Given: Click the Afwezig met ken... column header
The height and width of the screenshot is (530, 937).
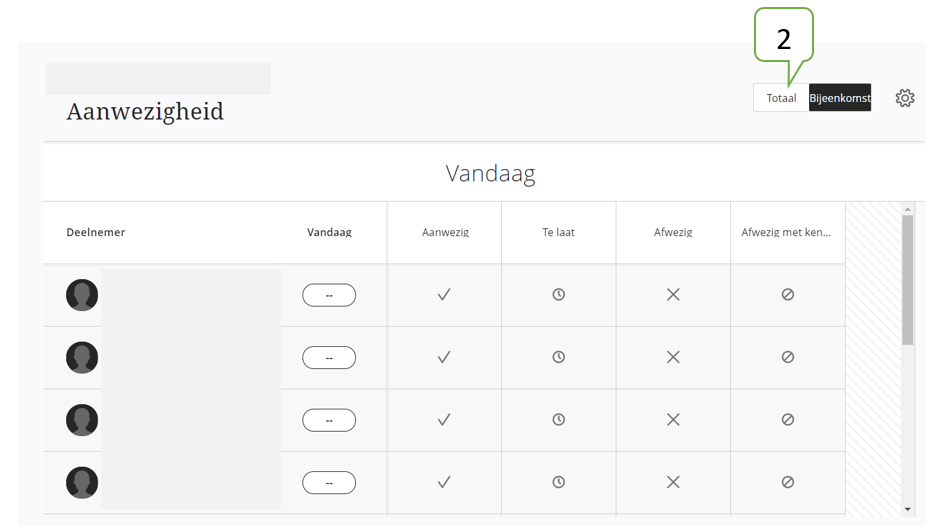Looking at the screenshot, I should (x=786, y=232).
